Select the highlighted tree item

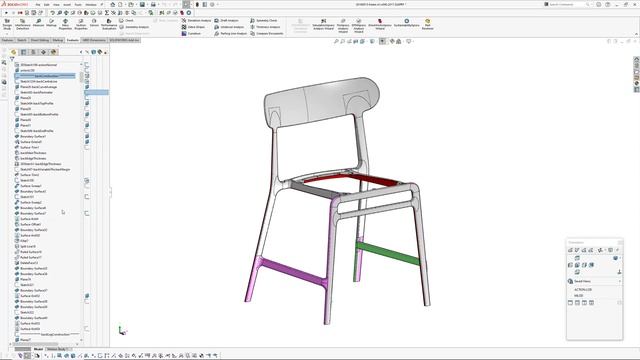[x=45, y=76]
